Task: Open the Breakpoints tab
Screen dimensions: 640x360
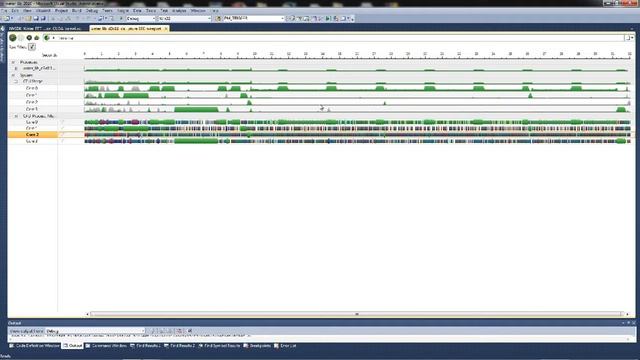Action: (x=257, y=346)
